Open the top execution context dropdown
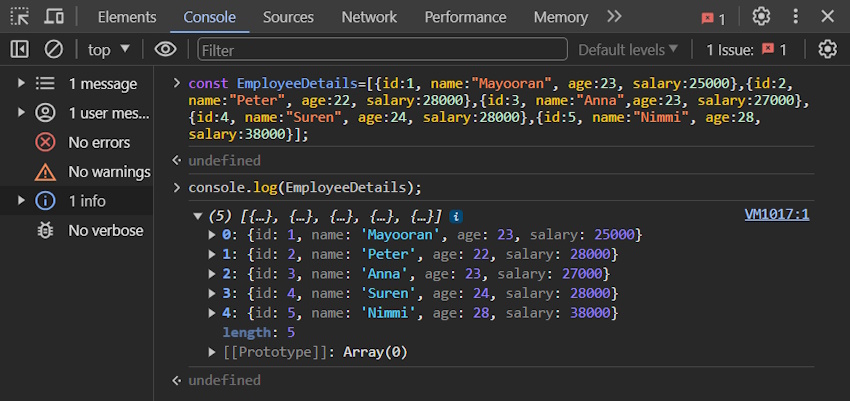 (109, 50)
